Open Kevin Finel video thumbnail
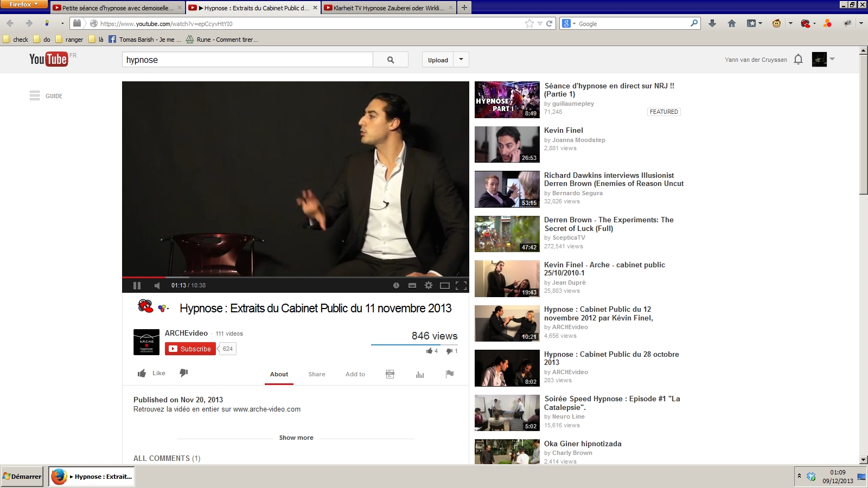This screenshot has height=488, width=868. coord(507,145)
